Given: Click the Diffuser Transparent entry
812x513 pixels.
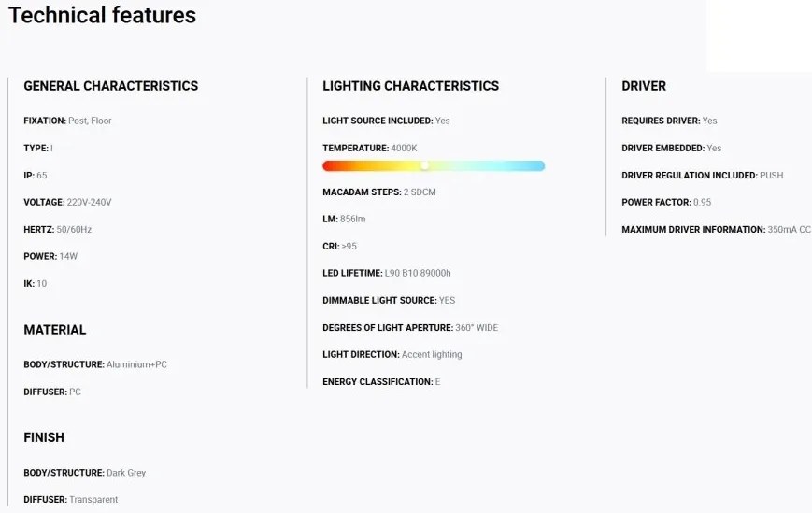Looking at the screenshot, I should pyautogui.click(x=70, y=500).
